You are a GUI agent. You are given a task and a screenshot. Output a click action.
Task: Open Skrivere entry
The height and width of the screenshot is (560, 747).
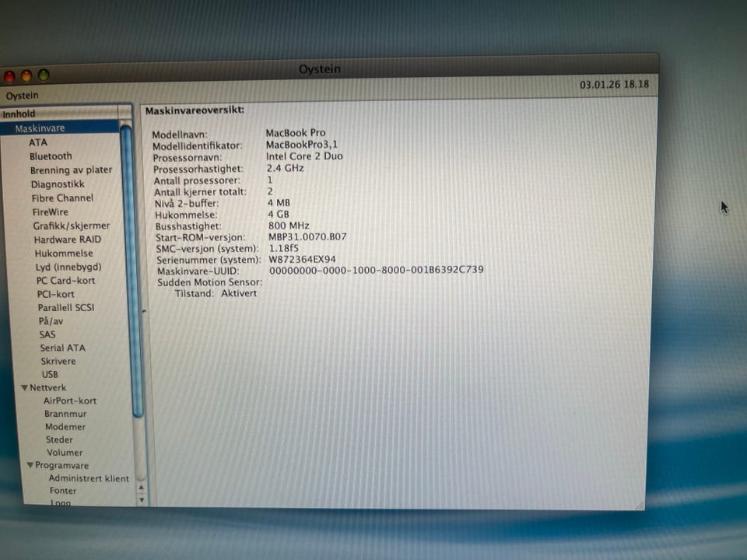pos(58,361)
